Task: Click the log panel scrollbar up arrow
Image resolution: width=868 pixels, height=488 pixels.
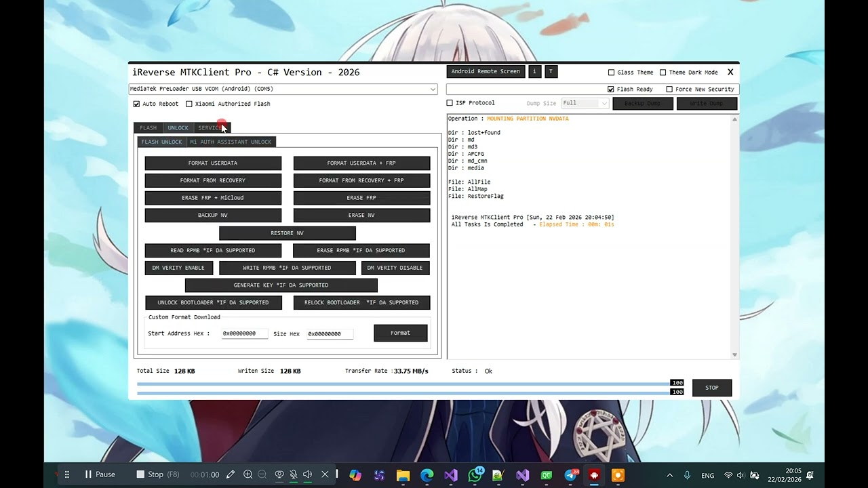Action: [734, 119]
